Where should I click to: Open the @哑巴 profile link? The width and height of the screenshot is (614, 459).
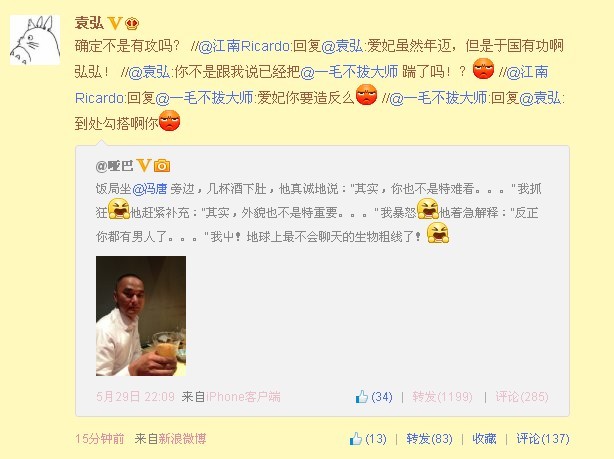114,166
